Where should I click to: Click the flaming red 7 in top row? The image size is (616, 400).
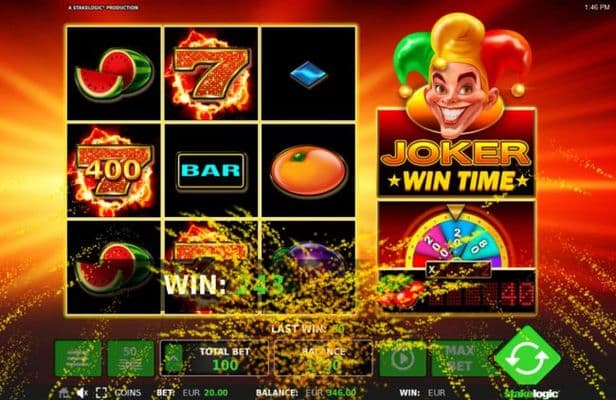[x=211, y=73]
